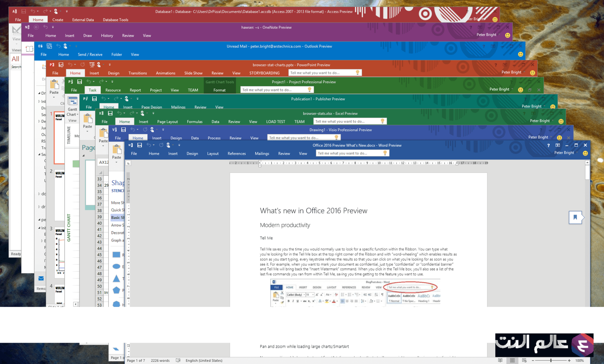Image resolution: width=604 pixels, height=364 pixels.
Task: Click Send/Receive All Folders icon in Outlook's toolbar
Action: pos(49,46)
